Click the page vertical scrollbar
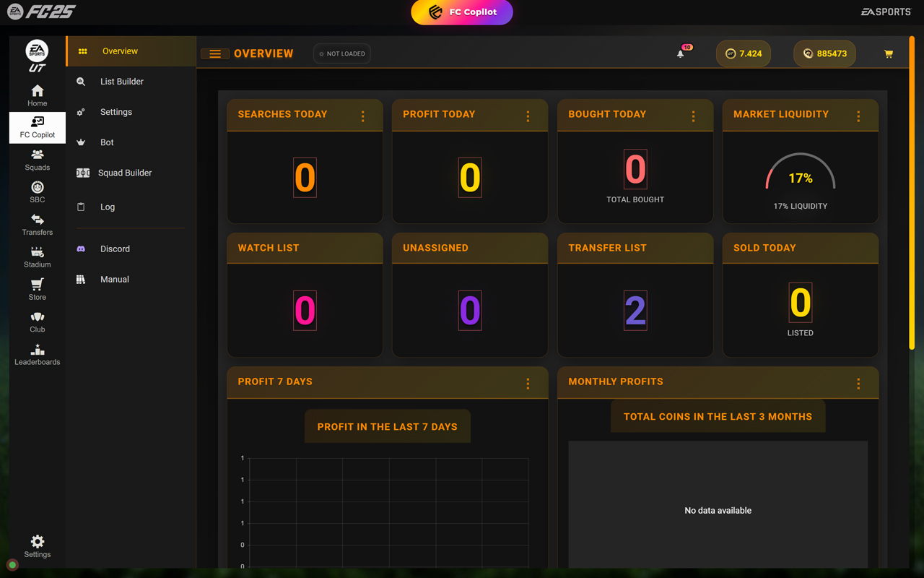The width and height of the screenshot is (924, 578). tap(912, 193)
